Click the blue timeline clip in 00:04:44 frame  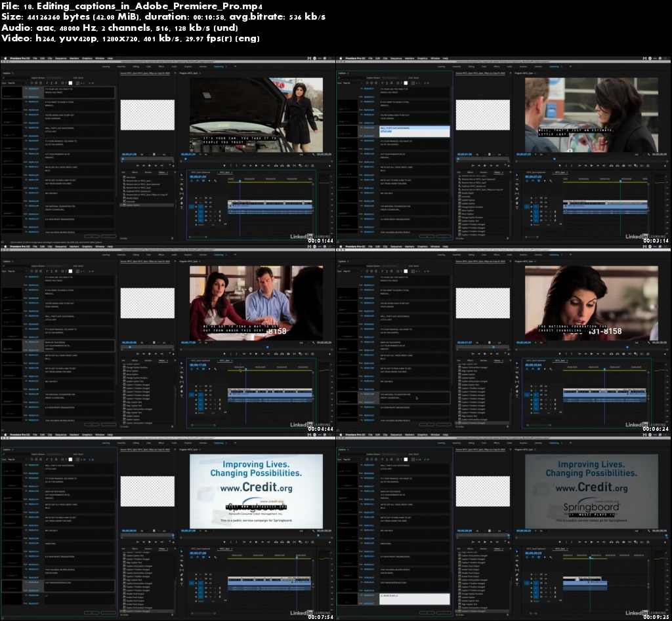tap(270, 395)
